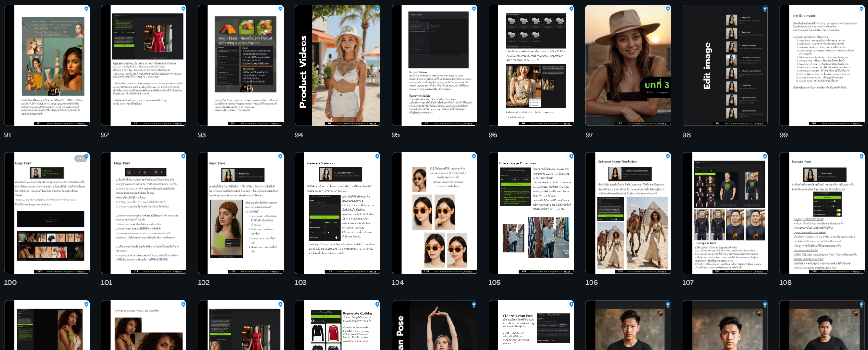The image size is (868, 350).
Task: Show the comment pin on page 103
Action: coord(377,156)
